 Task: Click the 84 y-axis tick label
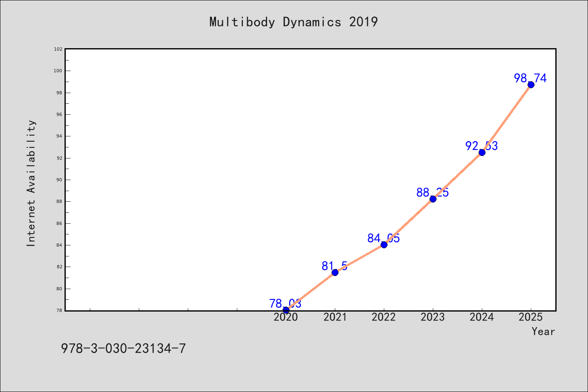[60, 245]
